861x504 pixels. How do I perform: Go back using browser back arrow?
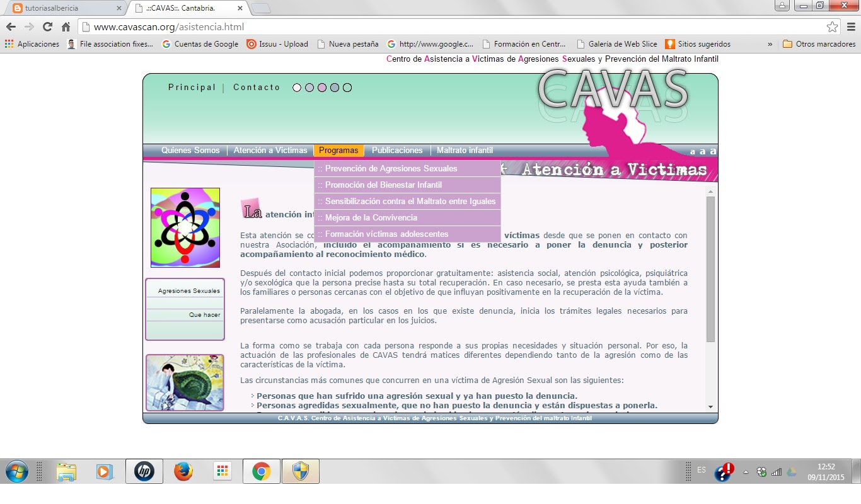[11, 27]
